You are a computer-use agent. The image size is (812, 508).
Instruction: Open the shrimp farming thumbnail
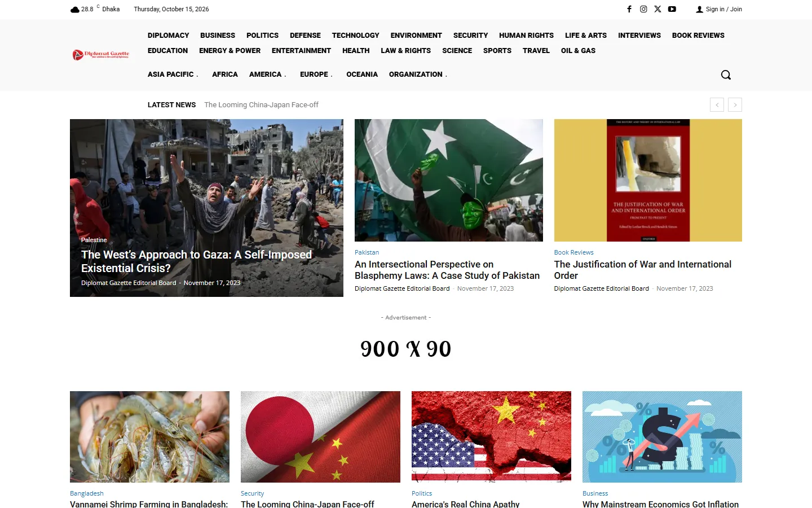click(149, 437)
